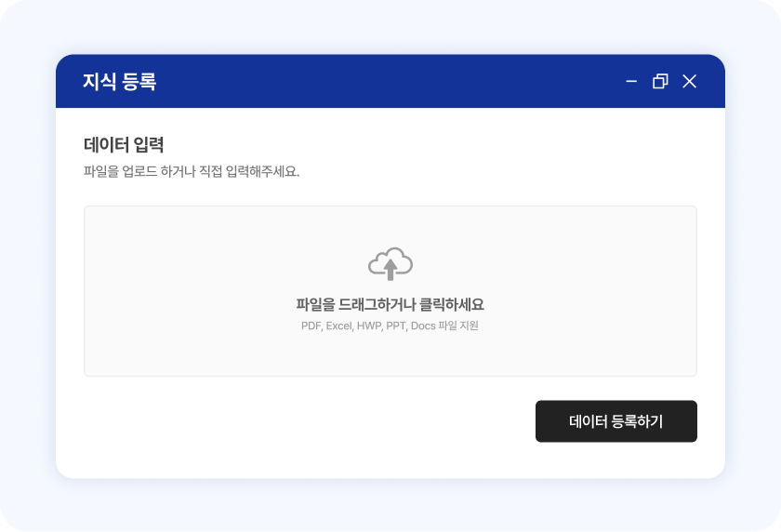Image resolution: width=781 pixels, height=532 pixels.
Task: Click the word Excel in supported formats
Action: [338, 326]
